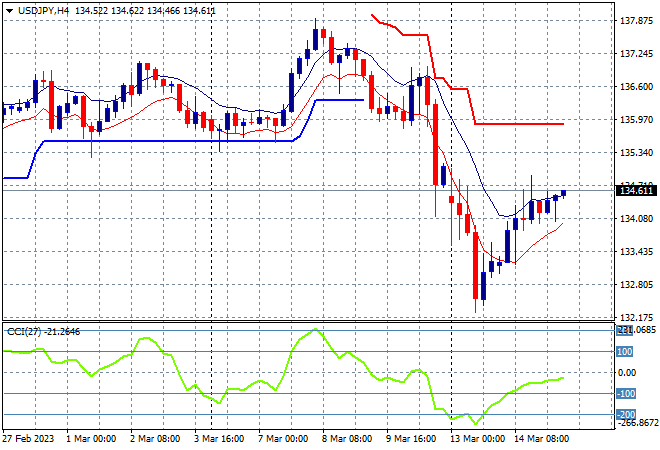Viewport: 660px width, 450px height.
Task: Click the CCI -100 level label
Action: pos(626,394)
